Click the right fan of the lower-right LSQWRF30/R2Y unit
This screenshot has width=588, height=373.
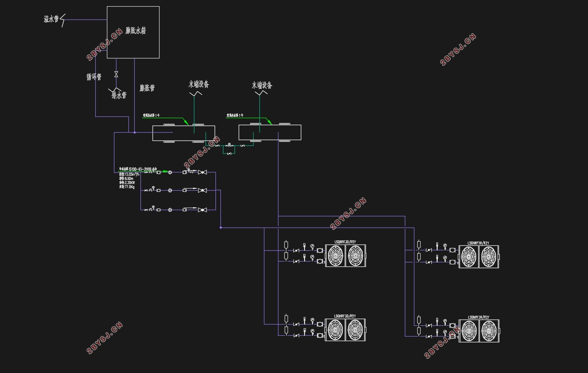pos(489,331)
